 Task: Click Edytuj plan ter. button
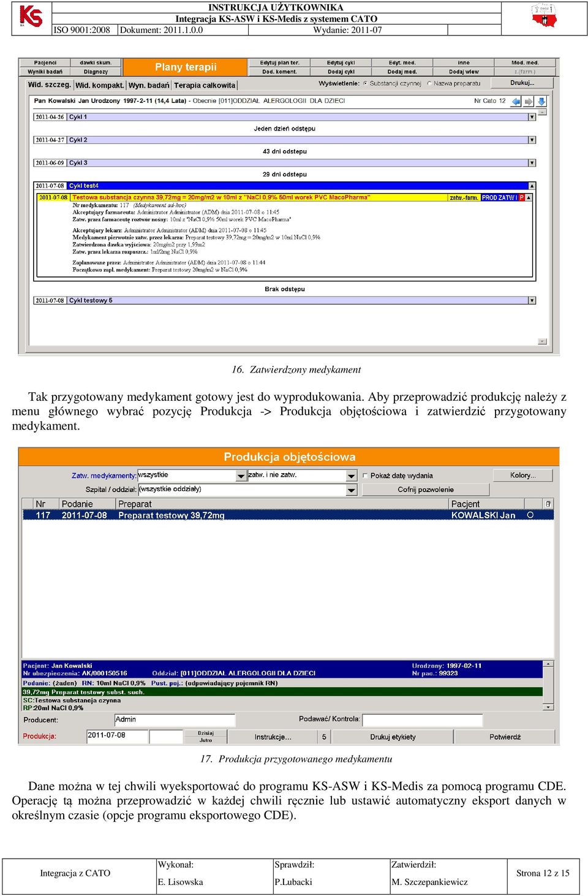coord(279,63)
